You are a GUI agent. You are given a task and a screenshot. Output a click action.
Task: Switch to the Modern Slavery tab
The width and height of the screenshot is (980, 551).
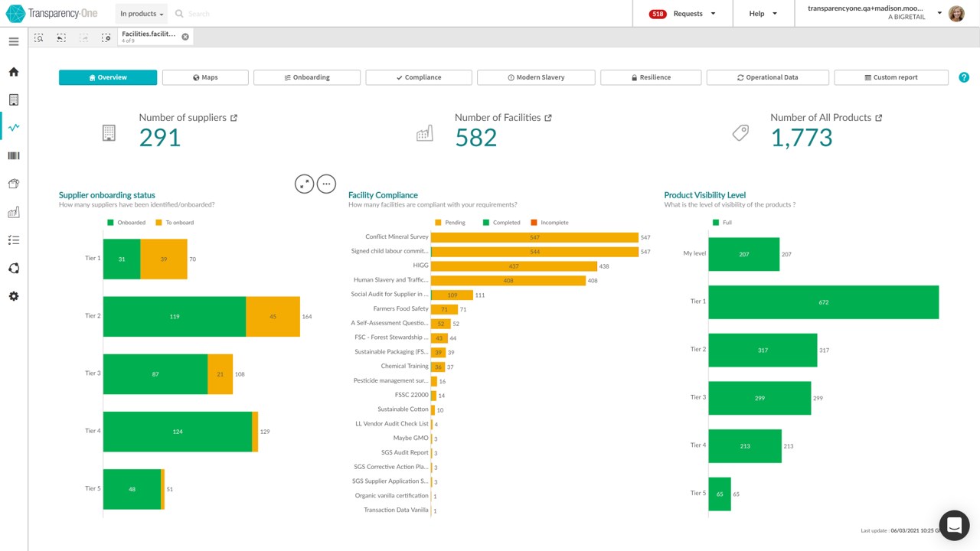(x=536, y=77)
